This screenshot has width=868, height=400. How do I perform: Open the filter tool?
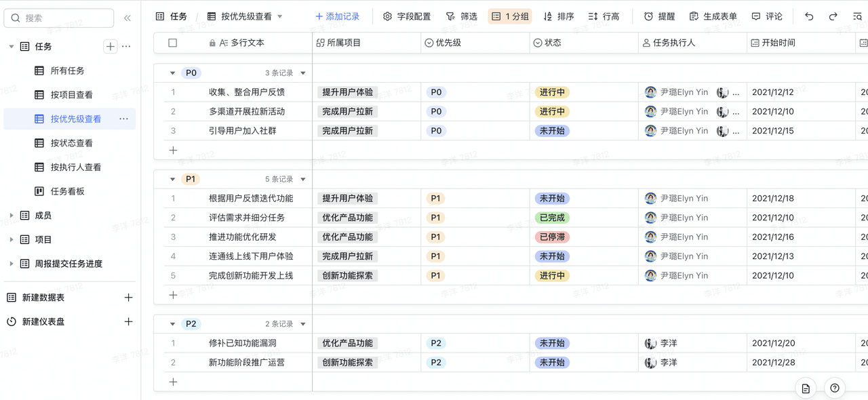click(x=461, y=16)
